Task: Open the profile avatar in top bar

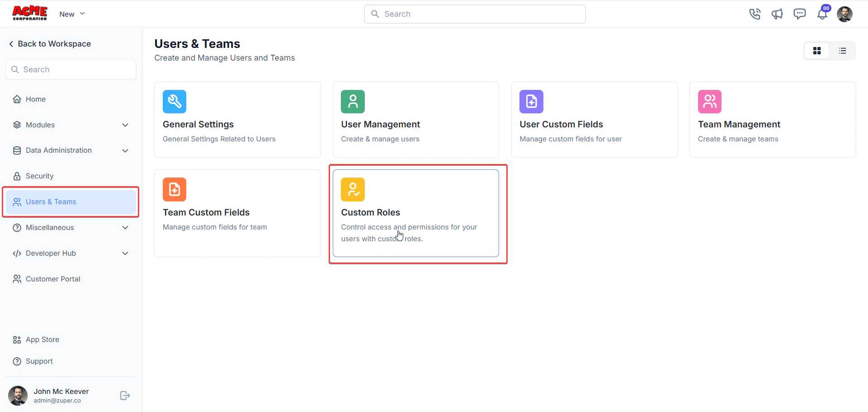Action: tap(844, 14)
